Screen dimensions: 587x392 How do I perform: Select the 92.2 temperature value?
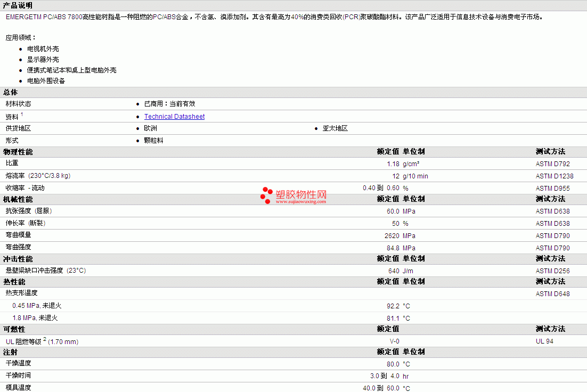point(393,306)
